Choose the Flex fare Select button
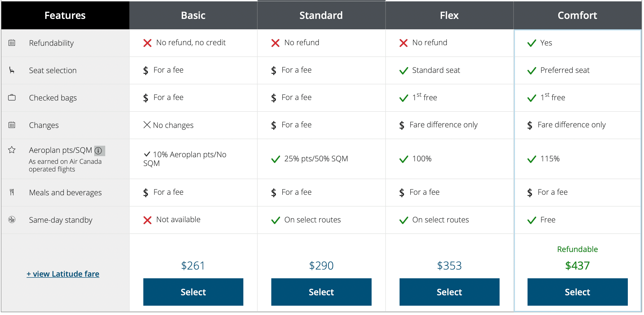 pos(449,292)
